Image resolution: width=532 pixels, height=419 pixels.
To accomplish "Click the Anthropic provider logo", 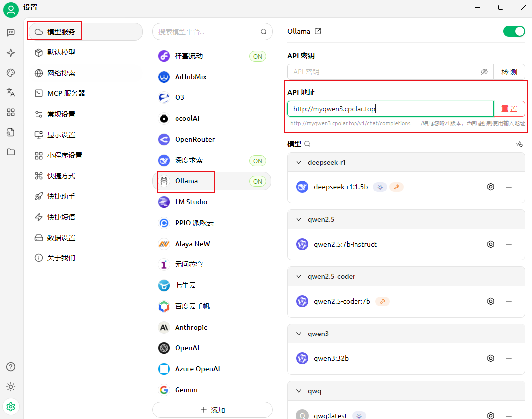I will (x=164, y=327).
